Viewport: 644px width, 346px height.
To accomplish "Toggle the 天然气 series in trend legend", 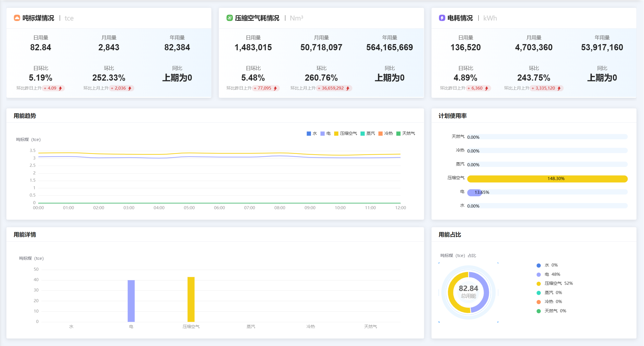I will click(405, 133).
